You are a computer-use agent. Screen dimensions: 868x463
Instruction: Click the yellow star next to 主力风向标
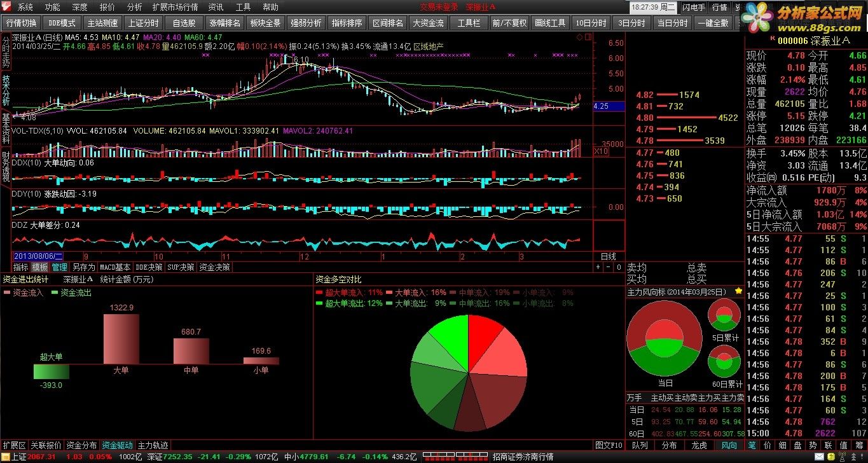click(738, 291)
